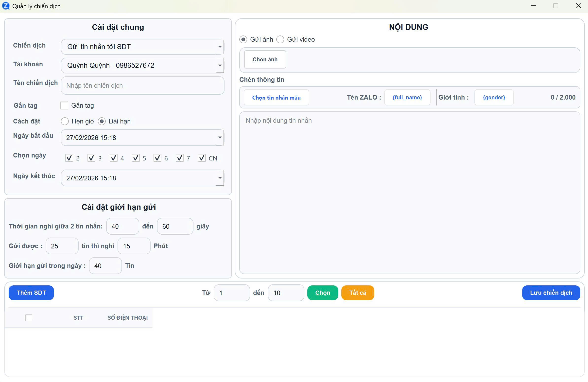Insert the {gender} placeholder
The height and width of the screenshot is (382, 588).
pyautogui.click(x=494, y=98)
